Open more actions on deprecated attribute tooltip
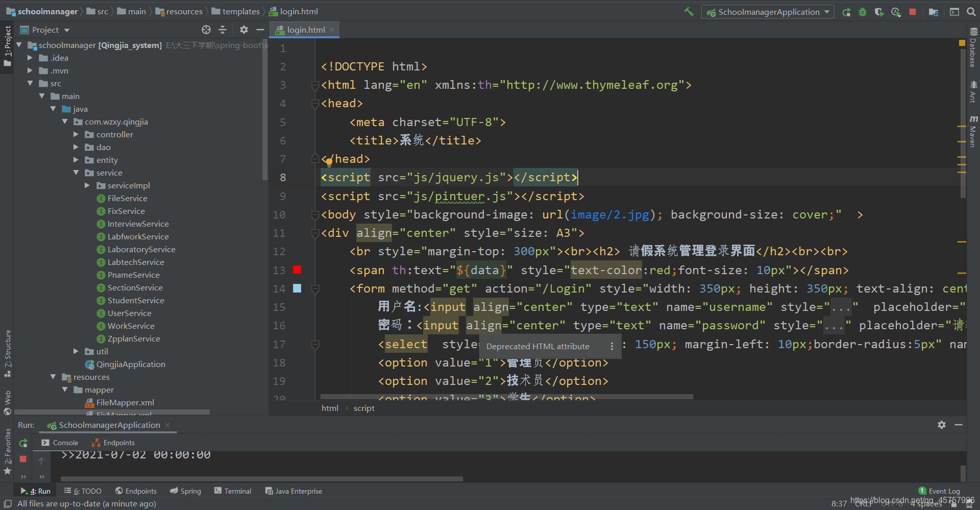 [612, 346]
